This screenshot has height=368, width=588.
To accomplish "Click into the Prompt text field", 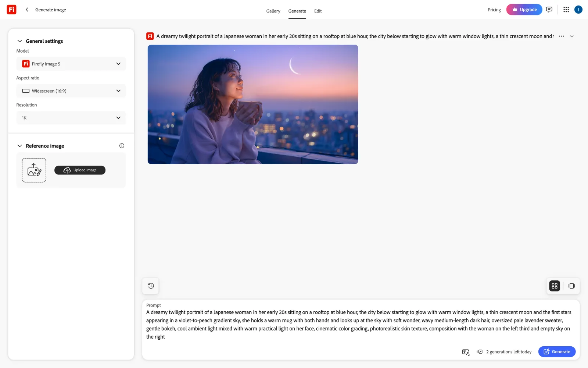I will (359, 324).
